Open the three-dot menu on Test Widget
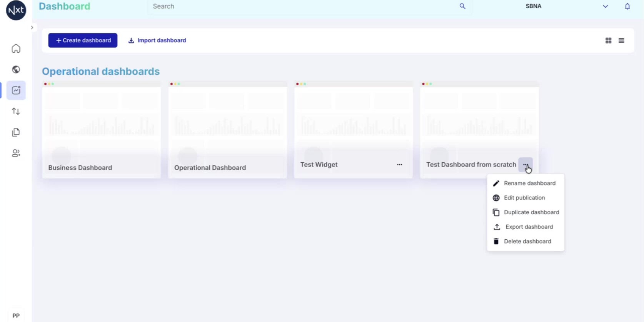The image size is (644, 322). coord(399,165)
